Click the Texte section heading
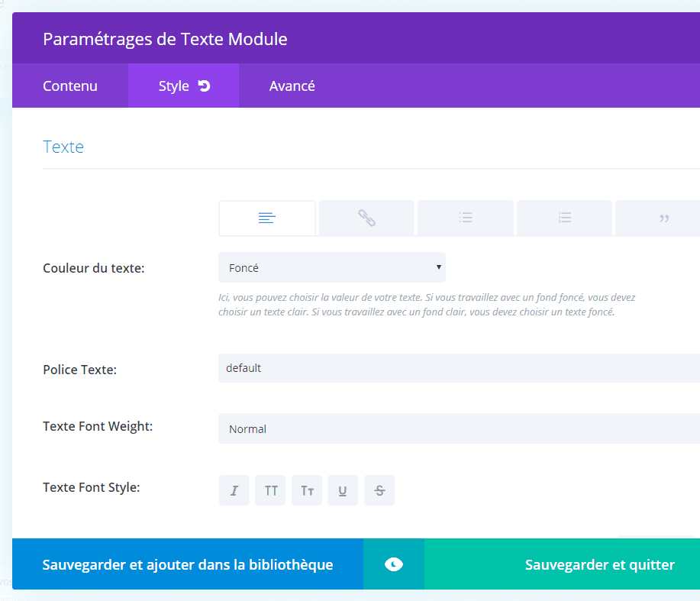The width and height of the screenshot is (700, 601). pos(63,147)
